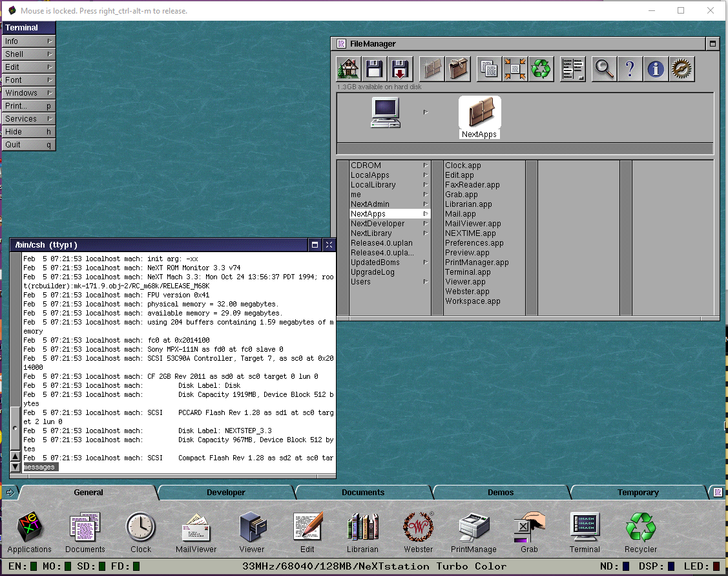Click the floppy disk with red arrow
This screenshot has height=576, width=728.
pos(400,69)
